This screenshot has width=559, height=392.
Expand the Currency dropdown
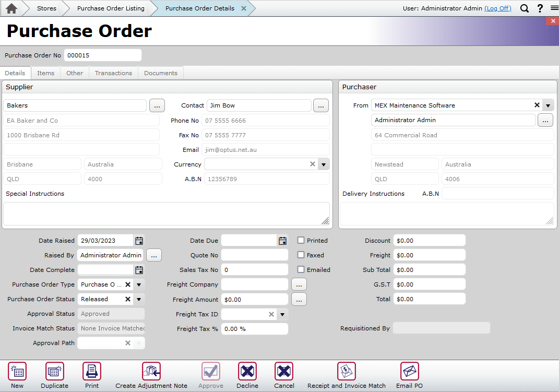(324, 164)
